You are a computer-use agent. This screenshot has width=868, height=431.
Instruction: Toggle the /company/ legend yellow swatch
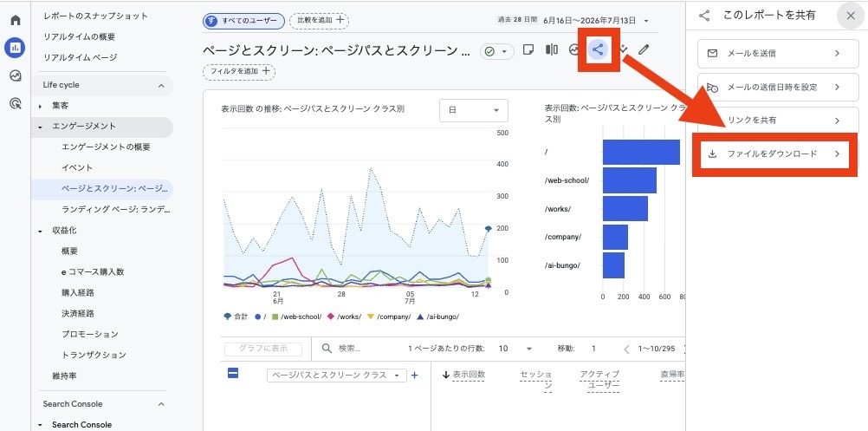tap(371, 317)
